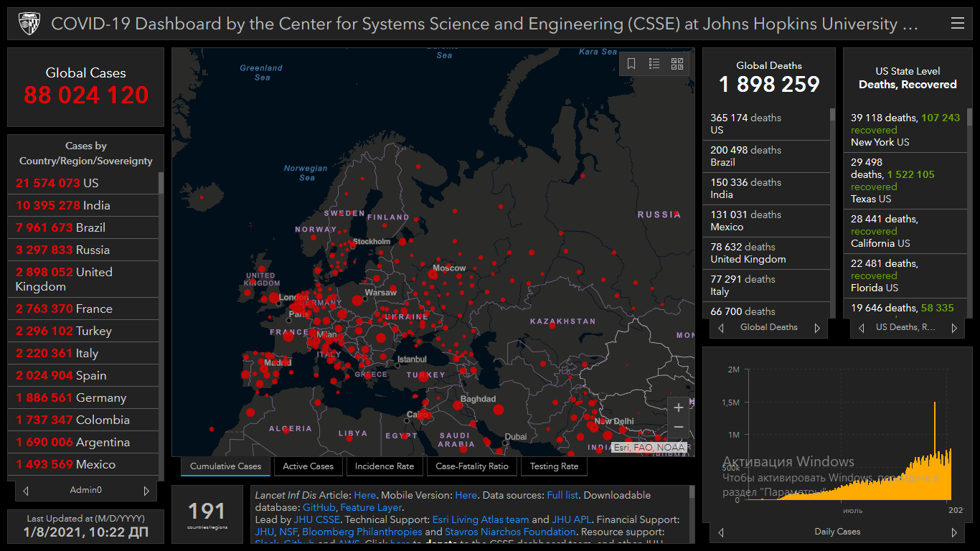Open the basemap gallery grid icon
Image resolution: width=980 pixels, height=551 pixels.
[x=677, y=64]
